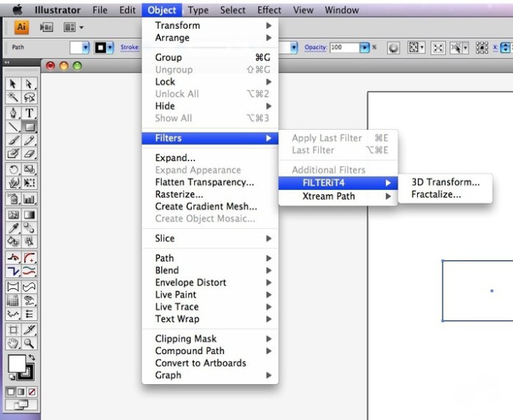Click the orange Ai application icon

[21, 27]
